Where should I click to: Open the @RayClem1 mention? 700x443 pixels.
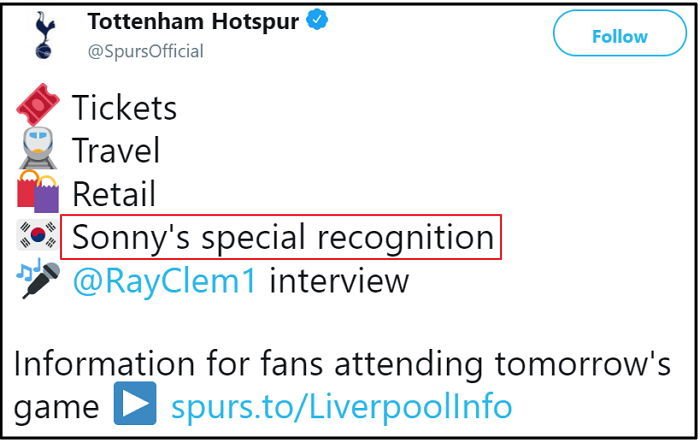[x=165, y=281]
